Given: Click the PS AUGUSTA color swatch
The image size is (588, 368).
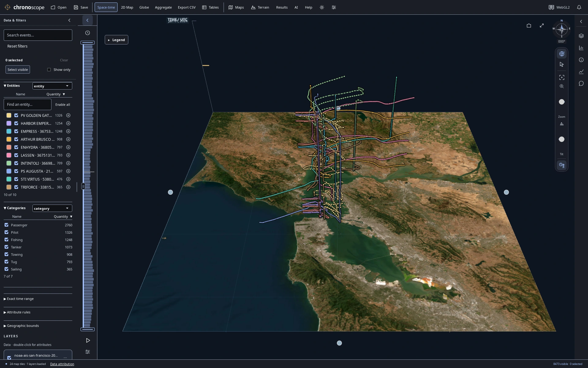Looking at the screenshot, I should (9, 171).
